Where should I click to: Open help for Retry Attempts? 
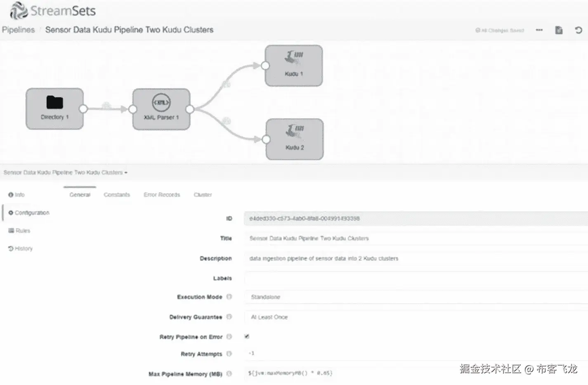pos(229,354)
